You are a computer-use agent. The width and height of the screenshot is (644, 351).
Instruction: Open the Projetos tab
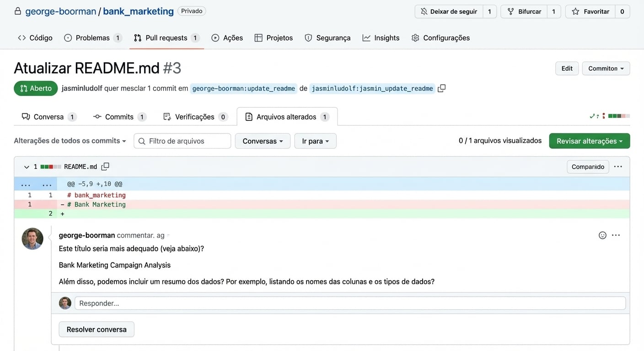[274, 38]
